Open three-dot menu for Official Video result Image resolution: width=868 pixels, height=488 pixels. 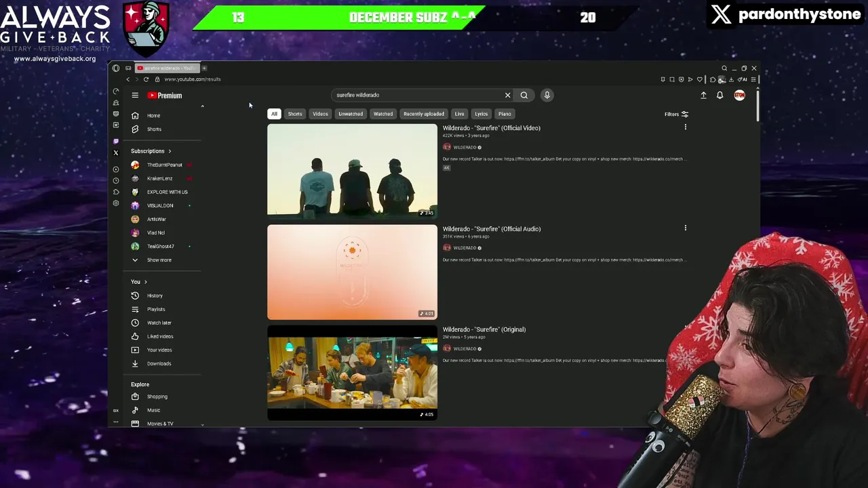coord(686,127)
